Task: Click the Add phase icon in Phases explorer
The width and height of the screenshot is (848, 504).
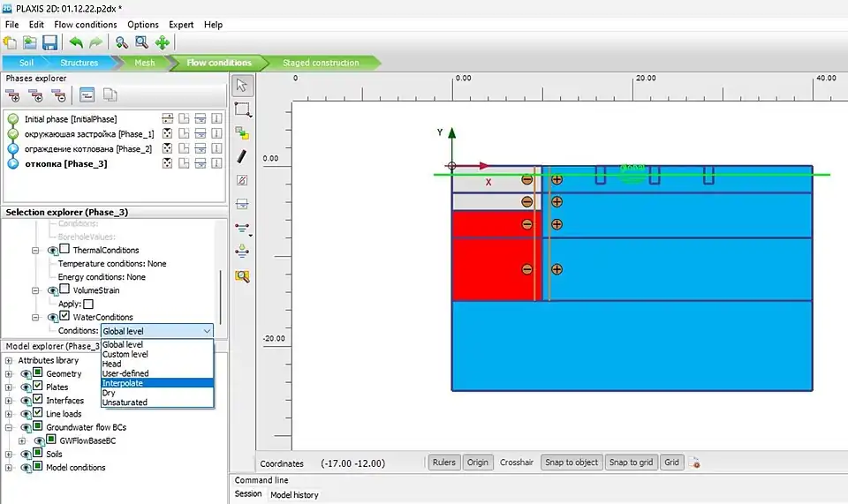Action: [13, 95]
